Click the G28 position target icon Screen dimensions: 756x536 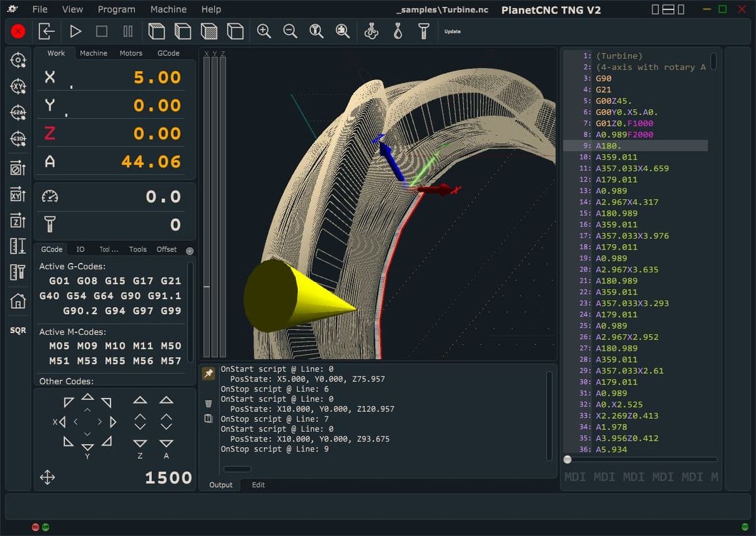18,113
